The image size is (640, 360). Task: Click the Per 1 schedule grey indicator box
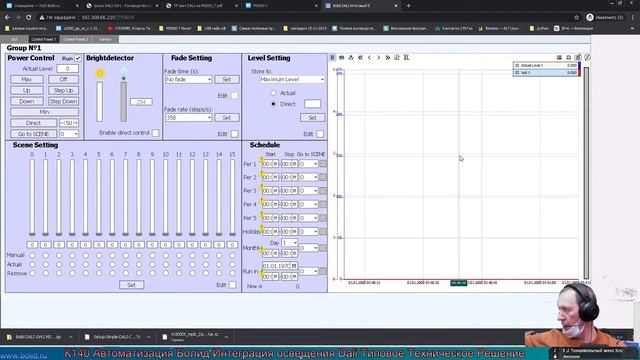click(323, 164)
